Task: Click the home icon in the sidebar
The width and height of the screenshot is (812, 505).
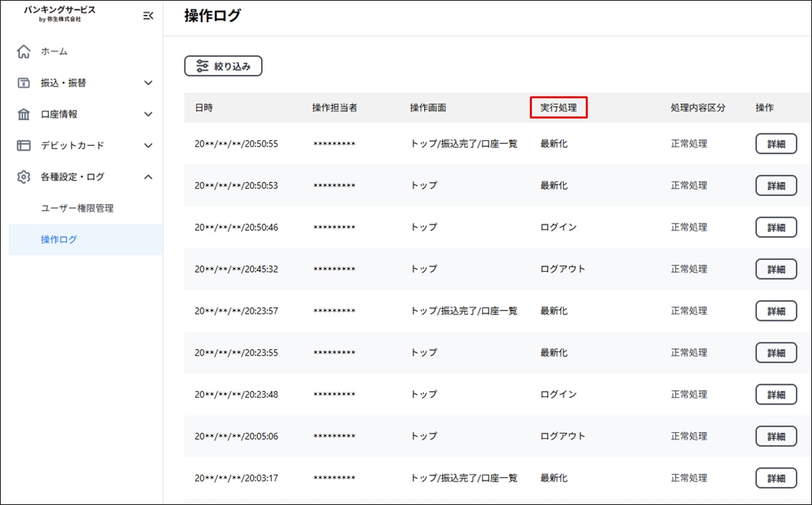Action: coord(24,52)
